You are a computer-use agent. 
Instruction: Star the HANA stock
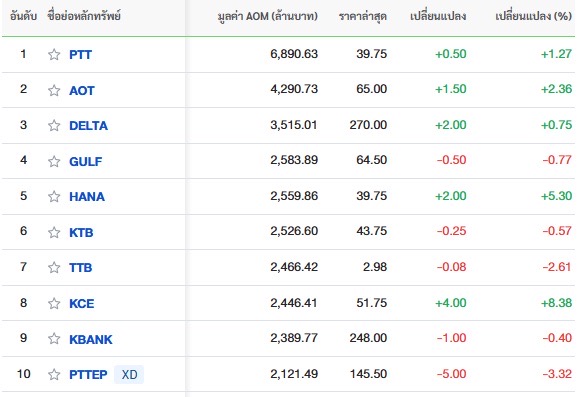(54, 196)
